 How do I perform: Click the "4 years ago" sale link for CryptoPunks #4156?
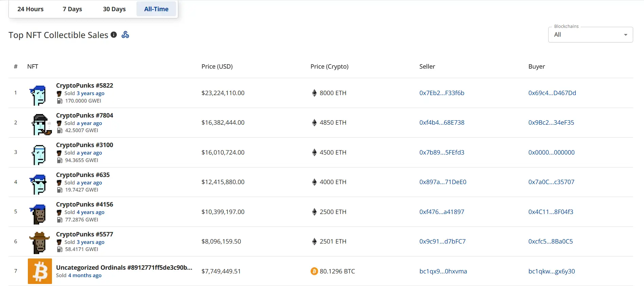(90, 212)
